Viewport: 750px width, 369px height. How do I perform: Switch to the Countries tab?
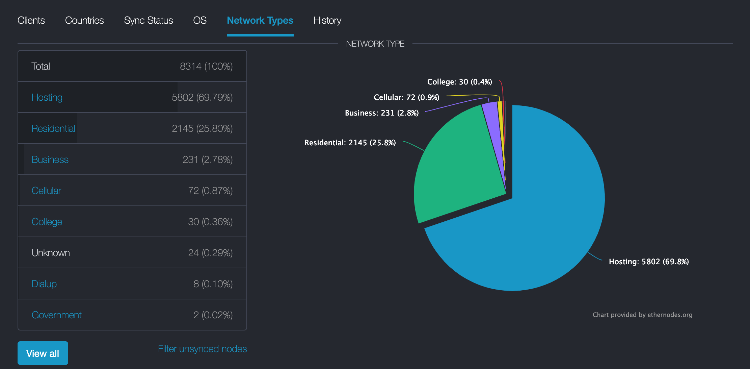pos(85,21)
